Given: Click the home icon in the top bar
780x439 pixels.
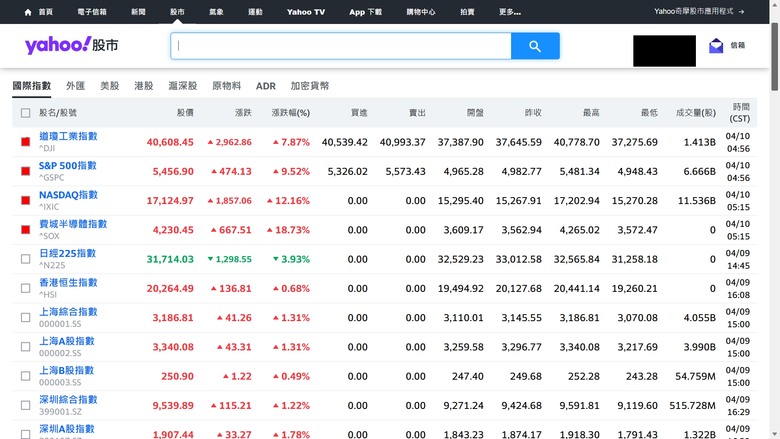Looking at the screenshot, I should pyautogui.click(x=28, y=12).
